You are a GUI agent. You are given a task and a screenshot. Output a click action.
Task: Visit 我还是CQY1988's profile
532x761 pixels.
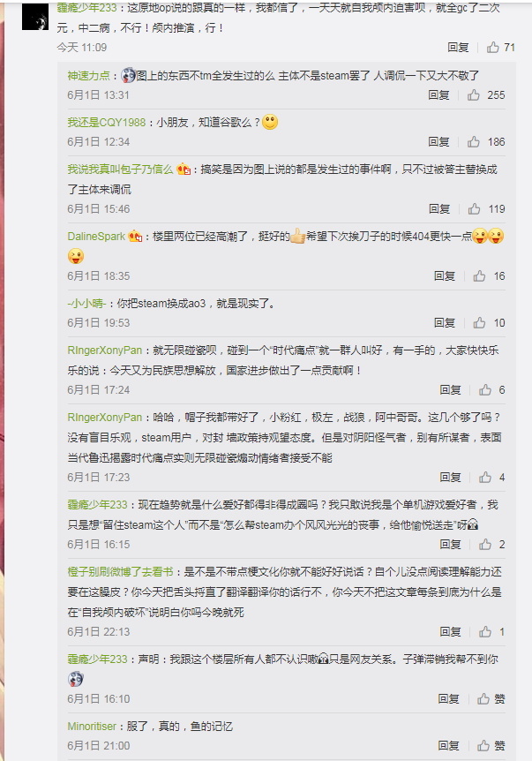tap(106, 123)
